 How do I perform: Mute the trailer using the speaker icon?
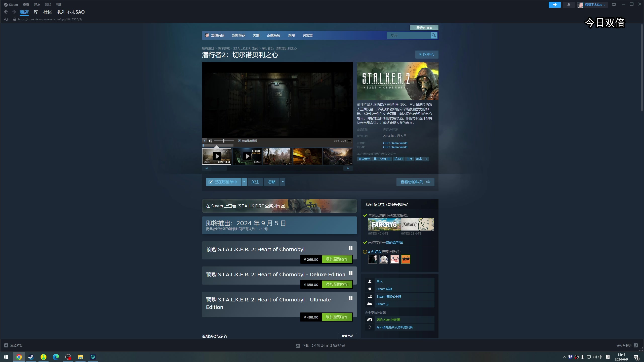(210, 141)
